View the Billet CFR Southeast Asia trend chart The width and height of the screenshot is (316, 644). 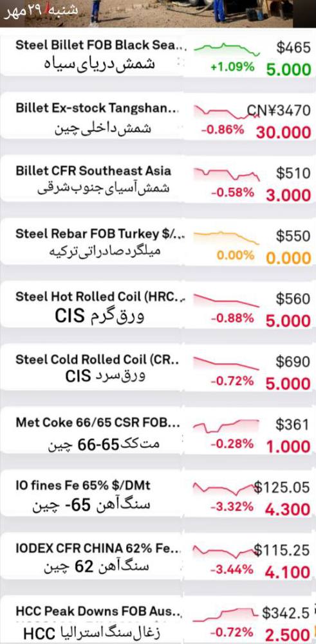227,174
